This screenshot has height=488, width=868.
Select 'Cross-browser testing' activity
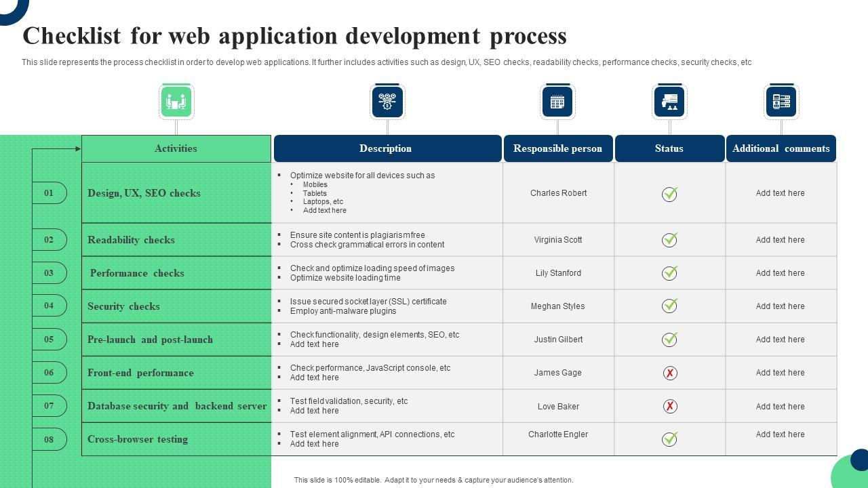pyautogui.click(x=138, y=439)
